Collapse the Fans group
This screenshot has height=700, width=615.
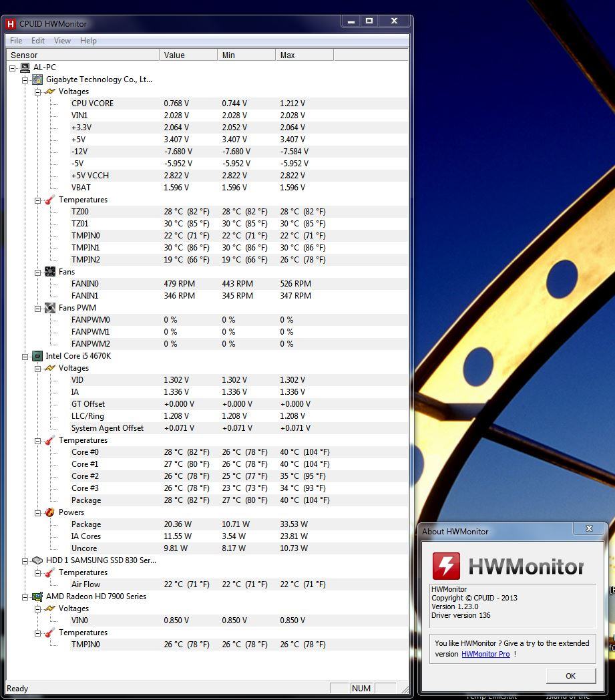38,273
